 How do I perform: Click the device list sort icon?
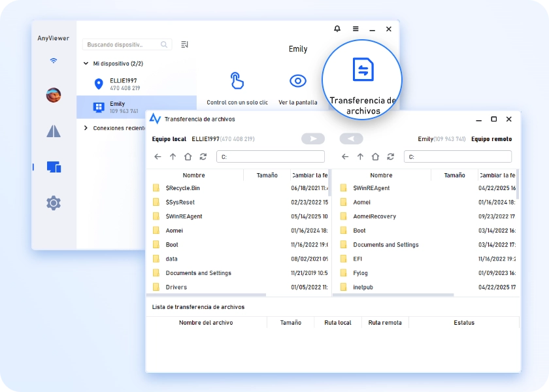(x=184, y=44)
